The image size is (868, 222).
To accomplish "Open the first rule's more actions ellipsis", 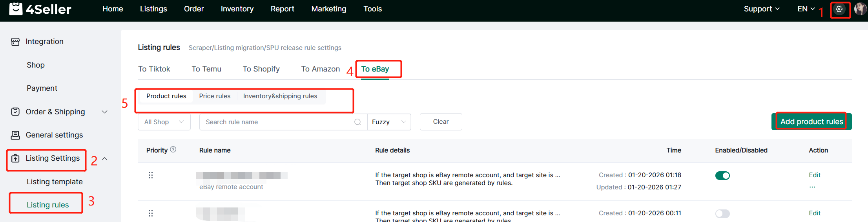I will click(x=812, y=187).
